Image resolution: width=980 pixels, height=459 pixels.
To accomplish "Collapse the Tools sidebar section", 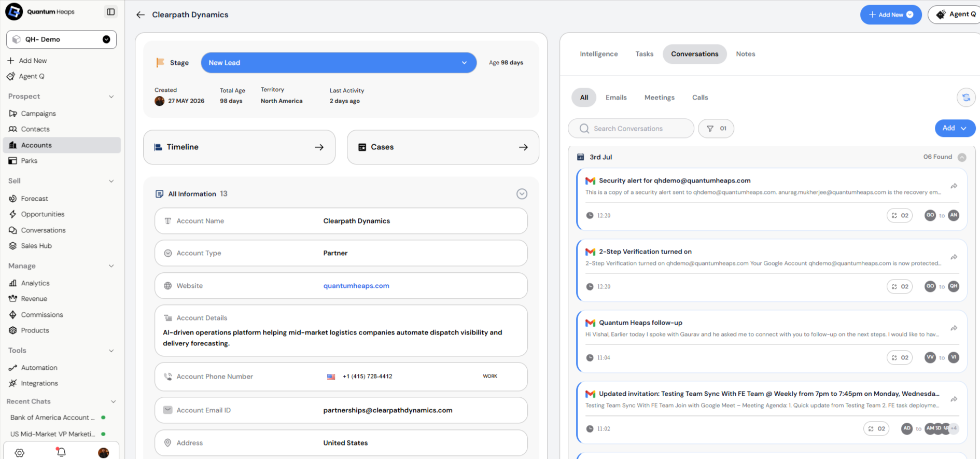I will [111, 351].
